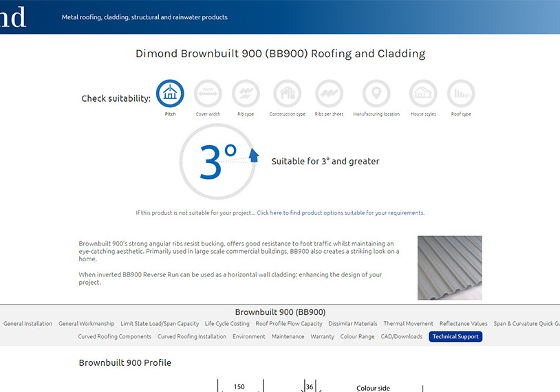Click the Dimond logo in header
The width and height of the screenshot is (560, 392).
tap(13, 17)
